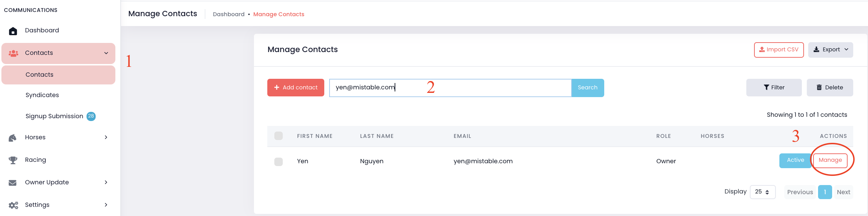Click the Contacts people group icon
This screenshot has height=216, width=868.
click(x=13, y=53)
